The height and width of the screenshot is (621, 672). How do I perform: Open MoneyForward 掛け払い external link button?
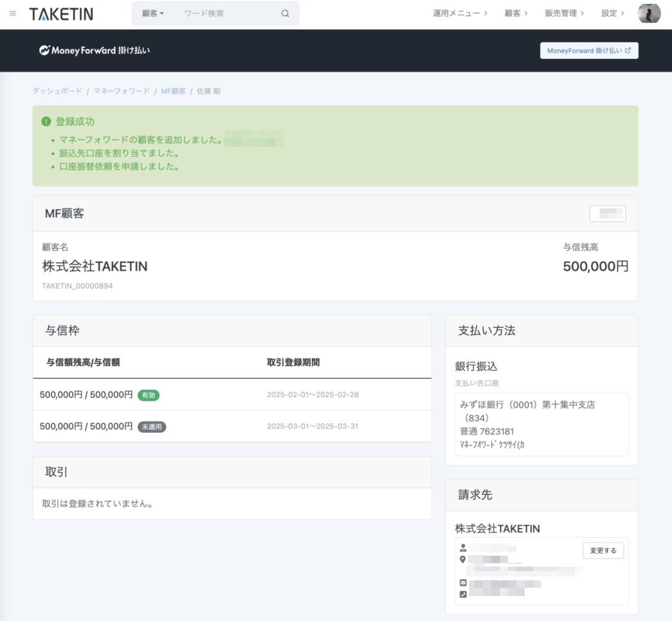tap(589, 51)
